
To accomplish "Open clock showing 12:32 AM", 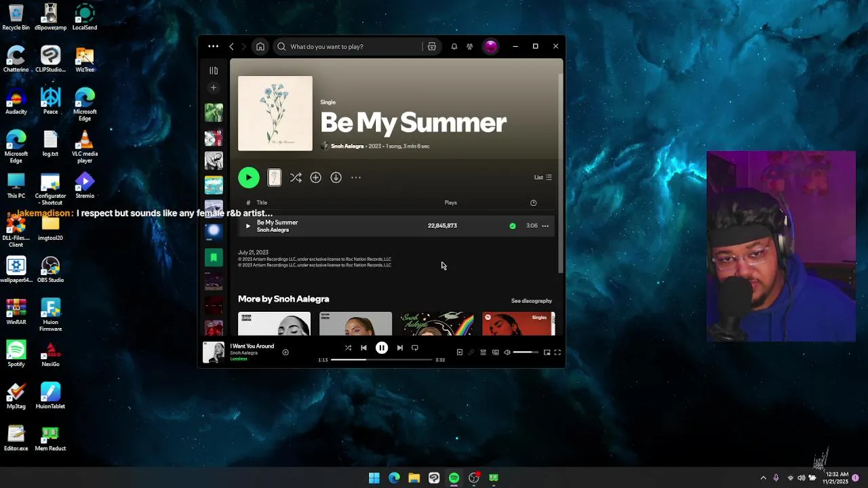I will coord(835,478).
